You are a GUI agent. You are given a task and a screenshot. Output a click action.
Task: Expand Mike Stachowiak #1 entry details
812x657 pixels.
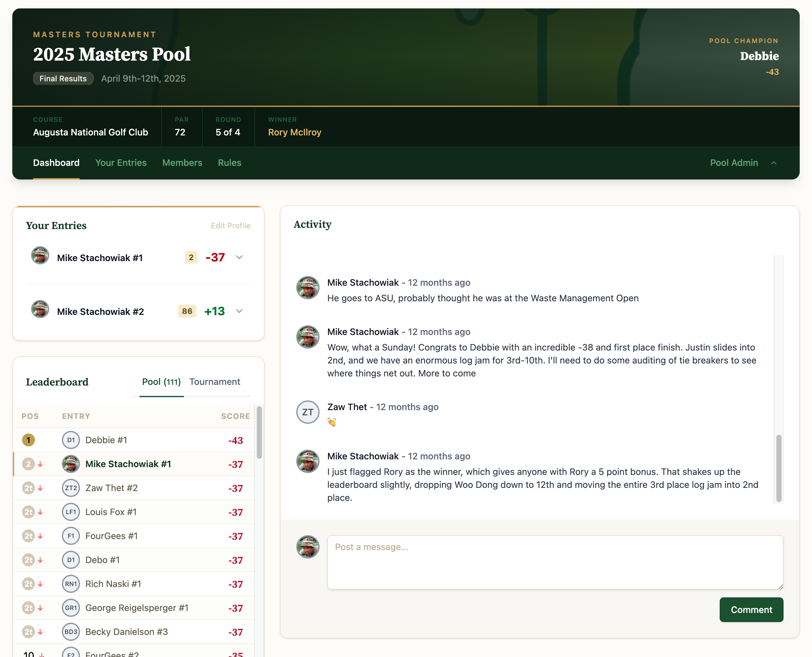[239, 257]
